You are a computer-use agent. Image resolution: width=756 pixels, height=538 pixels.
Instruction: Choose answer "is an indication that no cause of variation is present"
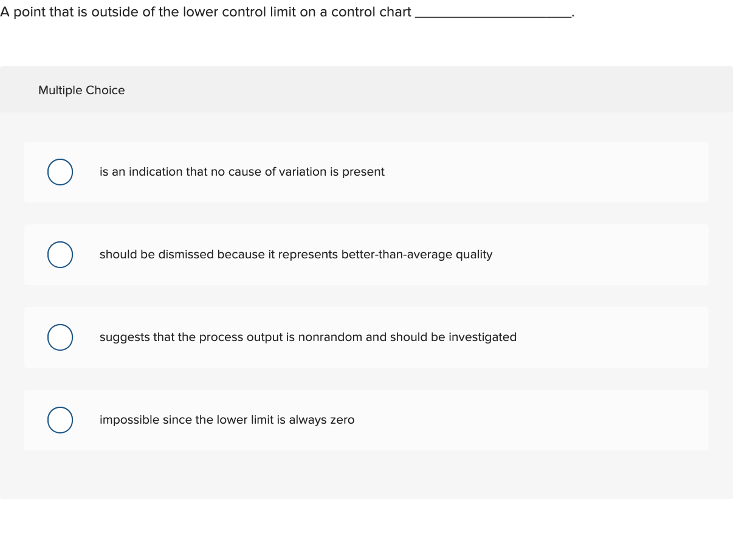(x=242, y=172)
